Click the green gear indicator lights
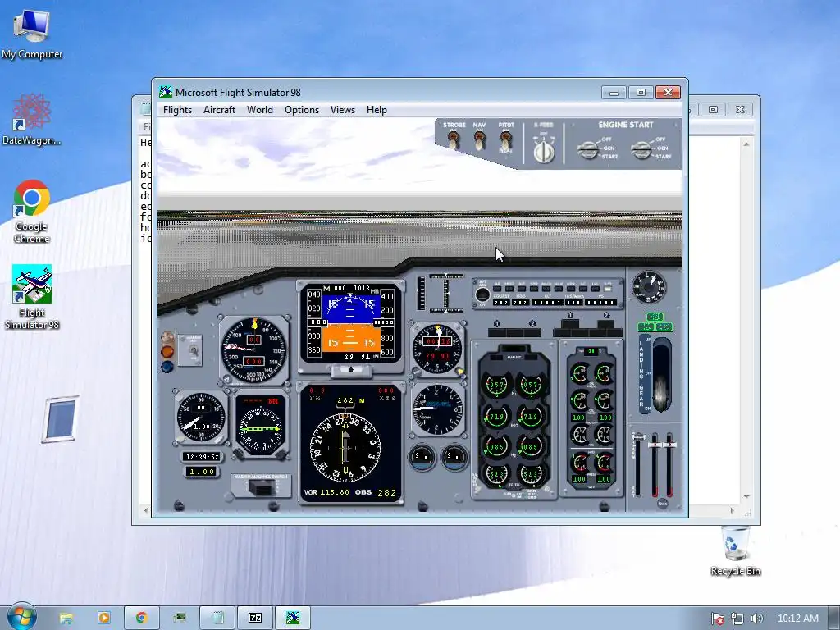 pyautogui.click(x=655, y=322)
